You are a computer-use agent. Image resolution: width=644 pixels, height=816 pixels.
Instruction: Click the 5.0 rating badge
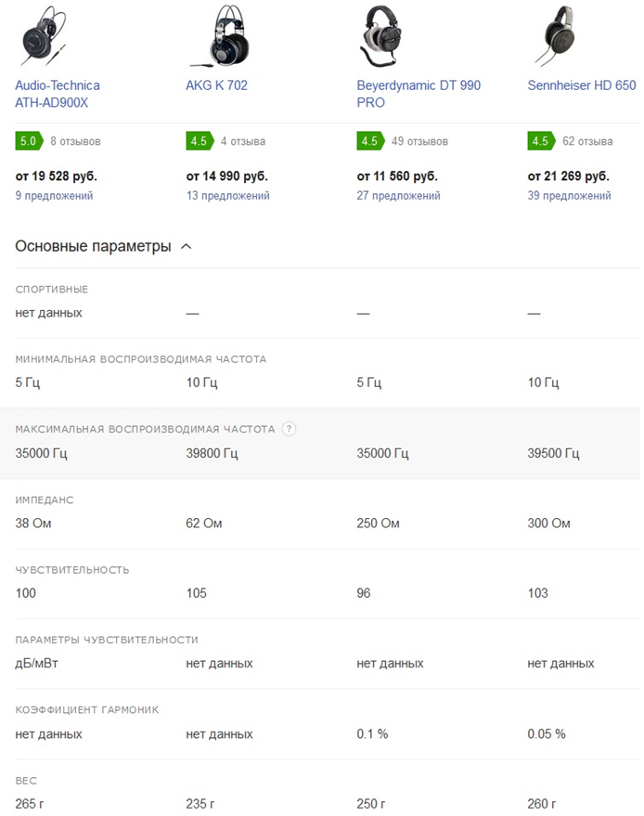coord(28,141)
